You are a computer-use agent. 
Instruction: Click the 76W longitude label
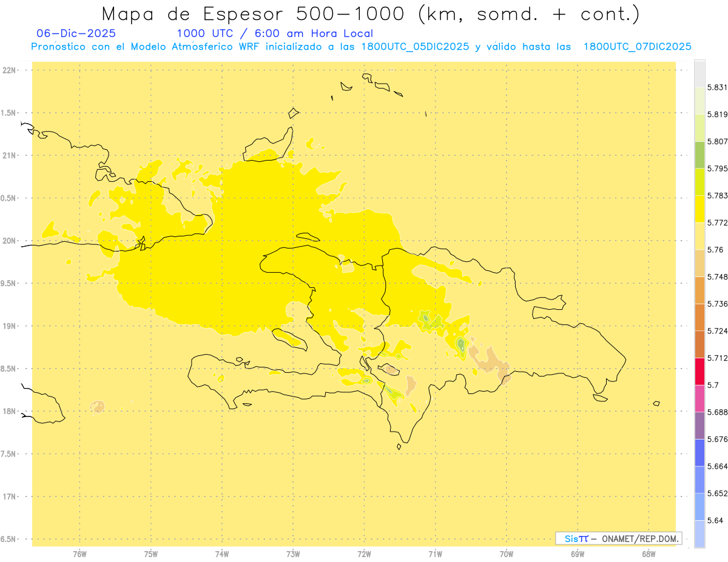[x=79, y=554]
